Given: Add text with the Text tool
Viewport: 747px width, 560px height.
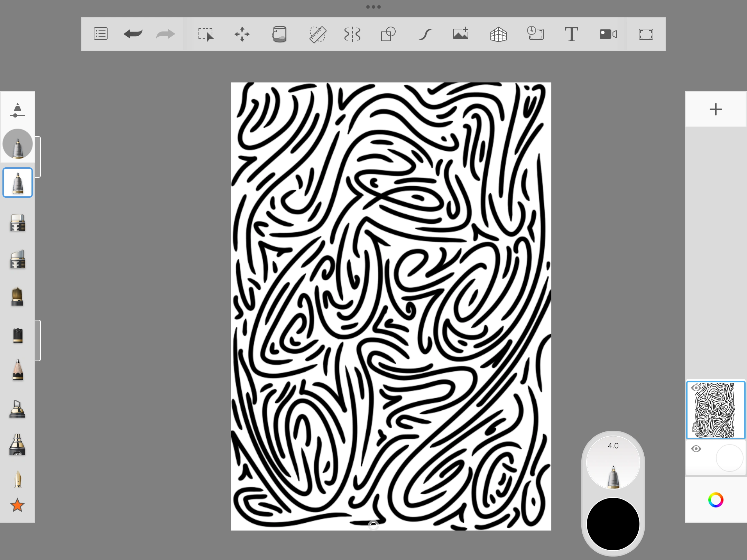Looking at the screenshot, I should click(571, 34).
